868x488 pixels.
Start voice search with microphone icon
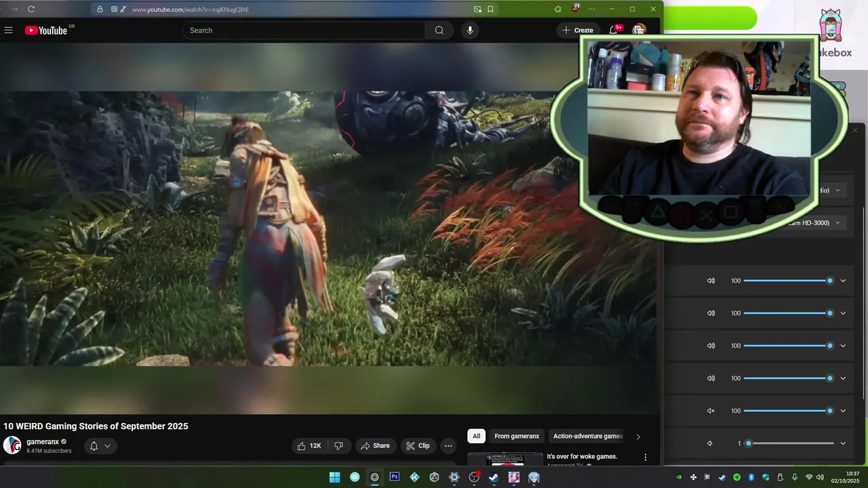pyautogui.click(x=470, y=30)
